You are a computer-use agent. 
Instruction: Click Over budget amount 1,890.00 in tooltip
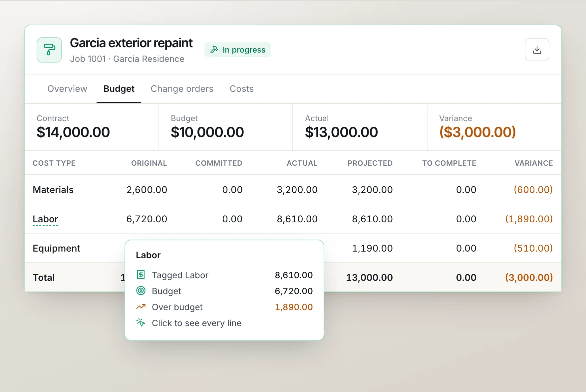[294, 307]
